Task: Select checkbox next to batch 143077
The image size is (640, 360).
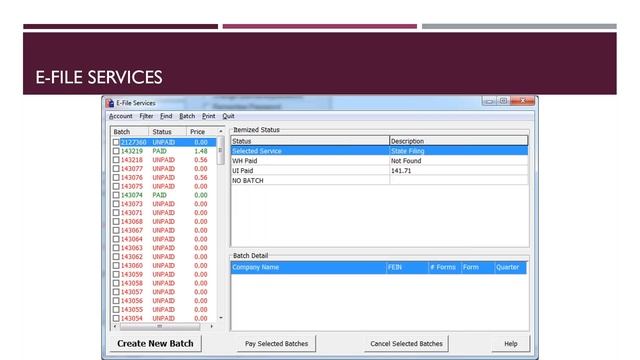Action: [116, 169]
